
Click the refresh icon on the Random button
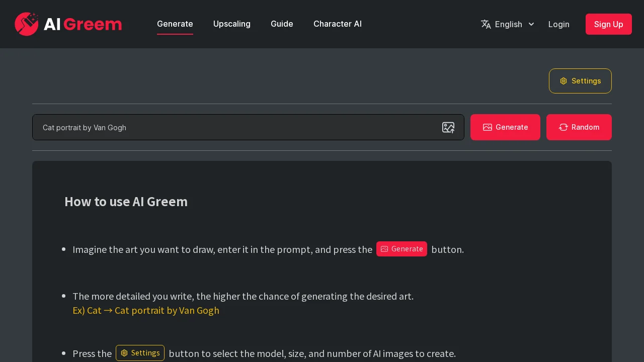(x=563, y=127)
